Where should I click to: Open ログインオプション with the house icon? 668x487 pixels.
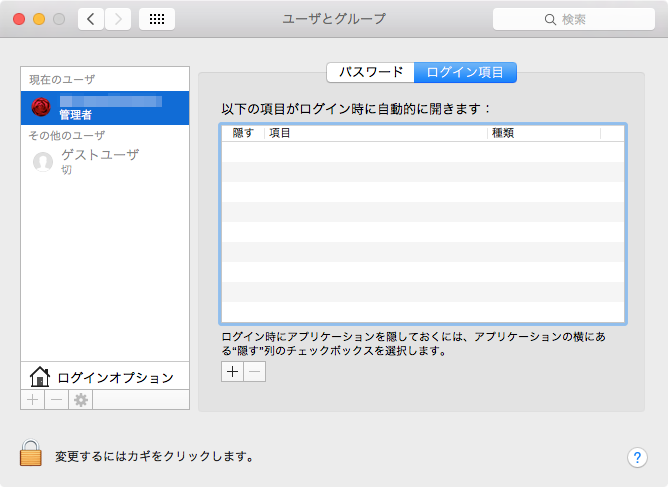coord(40,377)
